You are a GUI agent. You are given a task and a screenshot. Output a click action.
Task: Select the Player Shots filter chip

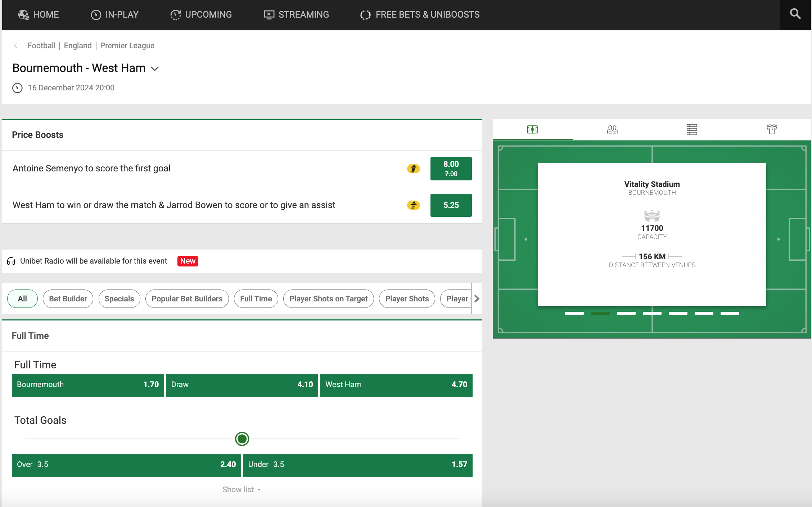point(407,299)
